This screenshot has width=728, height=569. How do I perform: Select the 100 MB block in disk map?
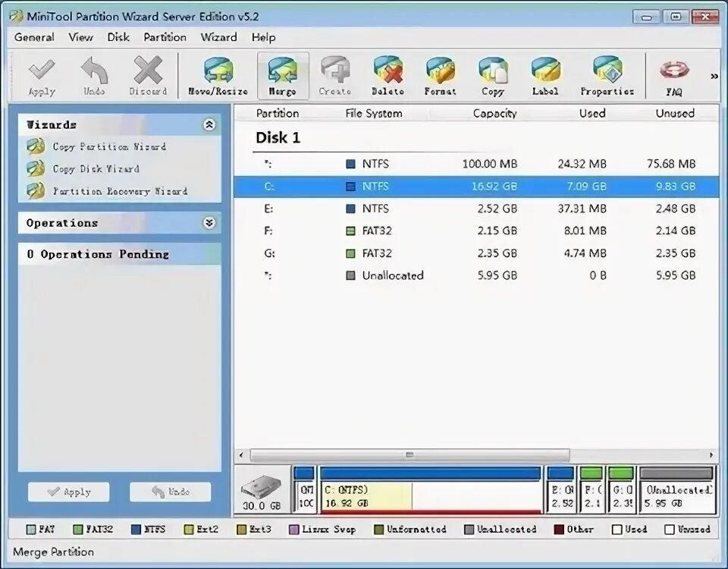[305, 491]
